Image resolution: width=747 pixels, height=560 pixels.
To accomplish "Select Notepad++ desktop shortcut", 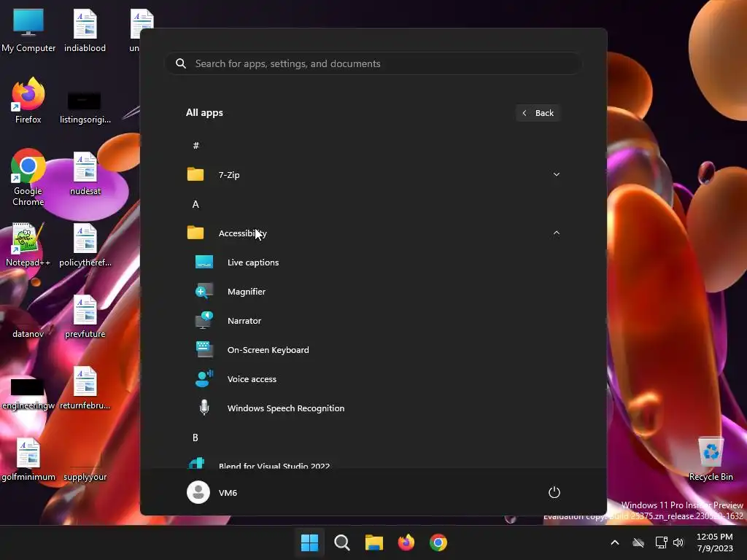I will pyautogui.click(x=28, y=244).
